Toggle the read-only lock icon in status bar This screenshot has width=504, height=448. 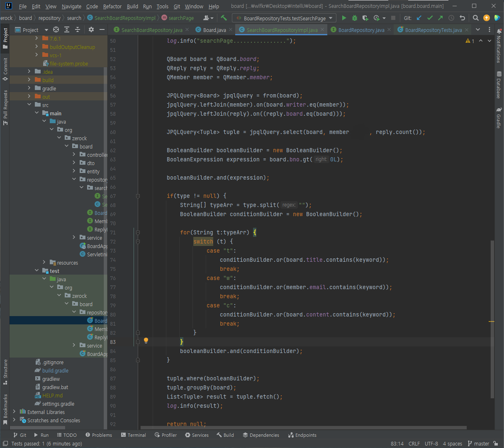496,443
